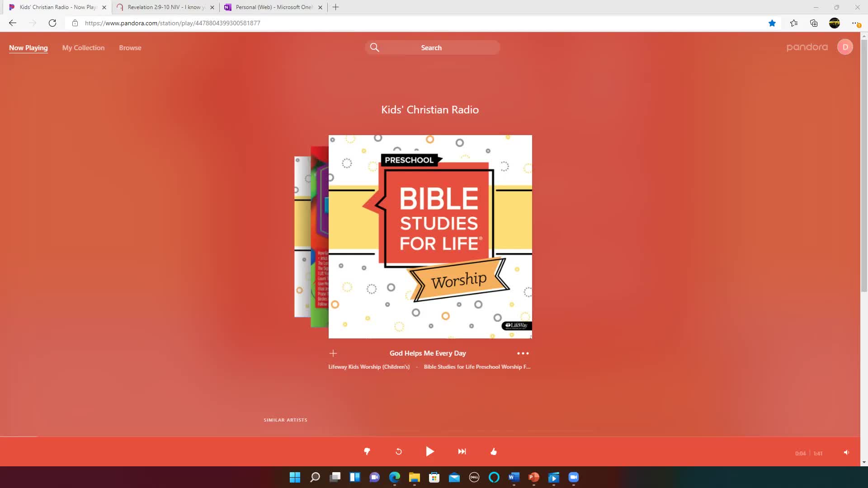This screenshot has width=868, height=488.
Task: Open Lifeway Kids Worship artist link
Action: pyautogui.click(x=369, y=367)
